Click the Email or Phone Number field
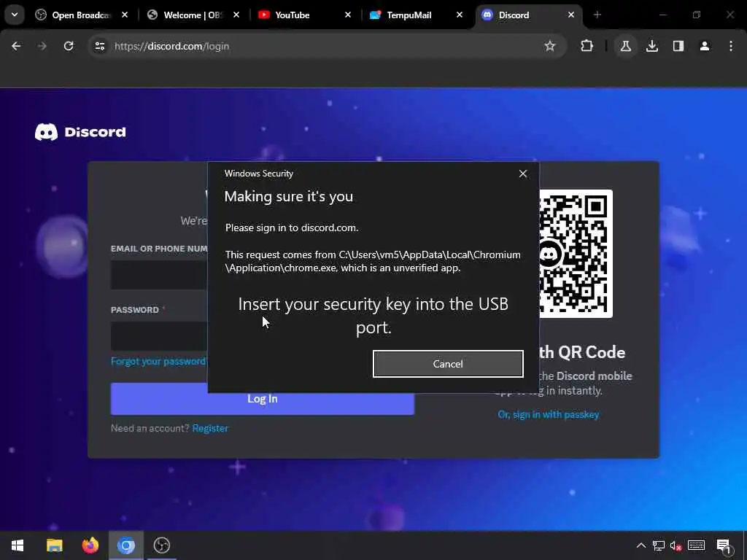 tap(159, 275)
